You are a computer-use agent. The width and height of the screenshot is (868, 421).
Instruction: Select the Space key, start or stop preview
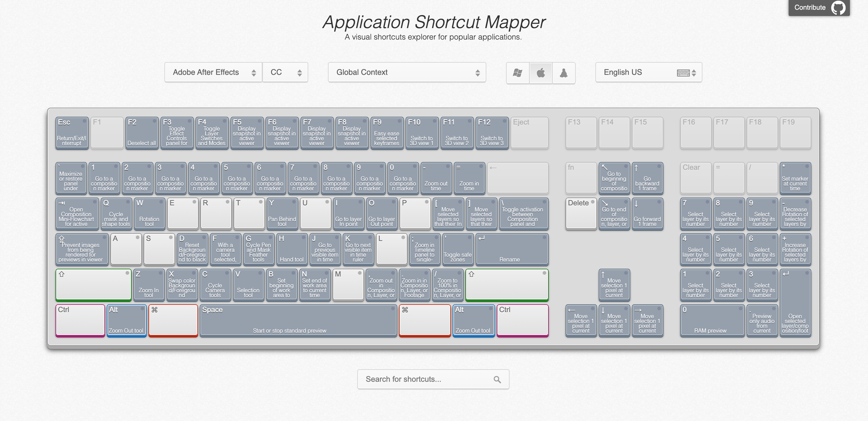(x=298, y=320)
